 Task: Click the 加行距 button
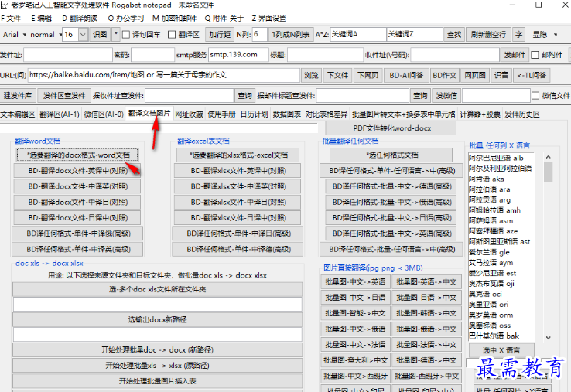pos(220,35)
